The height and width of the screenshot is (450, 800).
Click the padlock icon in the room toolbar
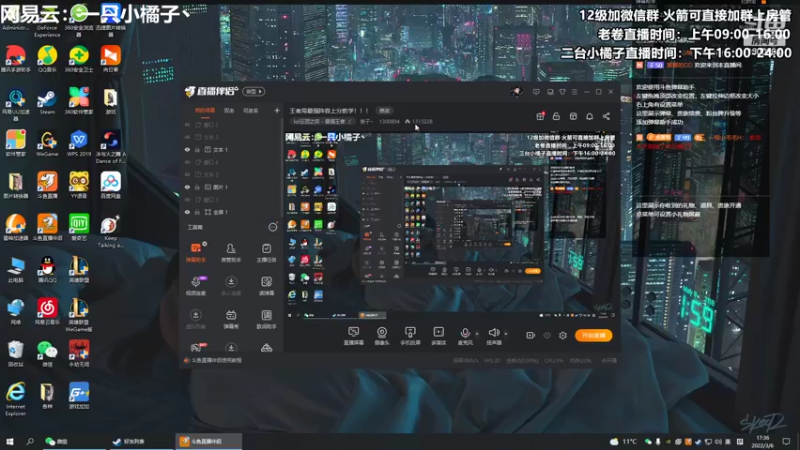tap(556, 116)
